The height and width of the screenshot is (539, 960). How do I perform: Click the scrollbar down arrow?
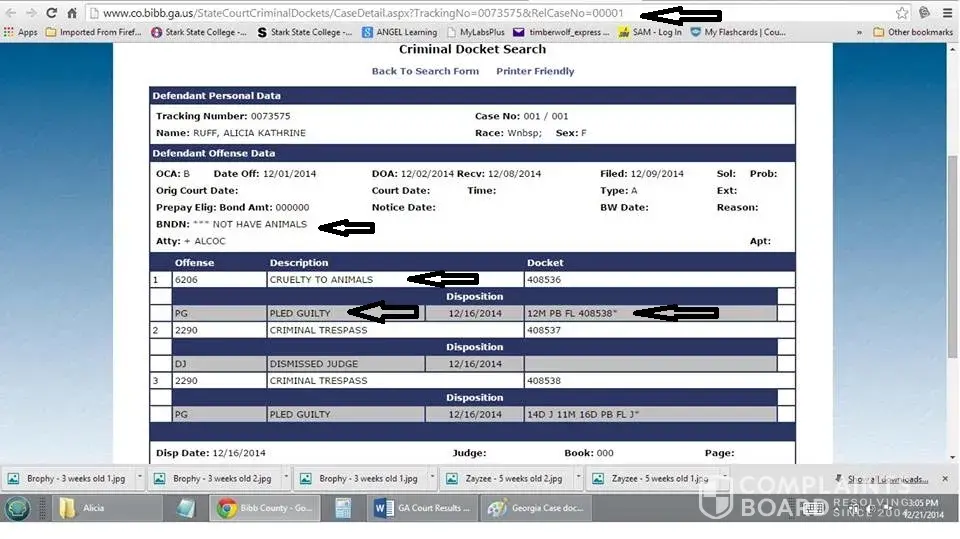pyautogui.click(x=952, y=458)
